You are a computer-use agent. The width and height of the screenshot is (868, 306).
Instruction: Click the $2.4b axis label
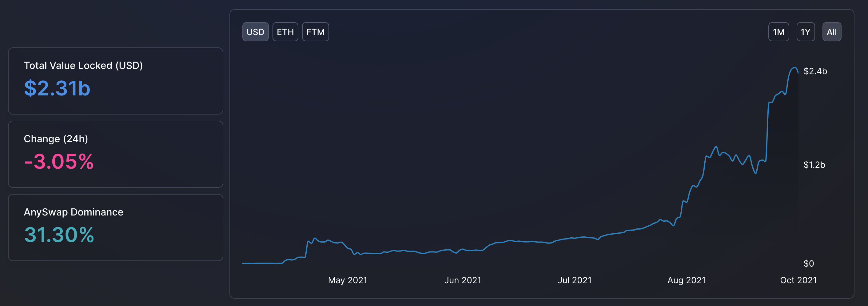[815, 71]
